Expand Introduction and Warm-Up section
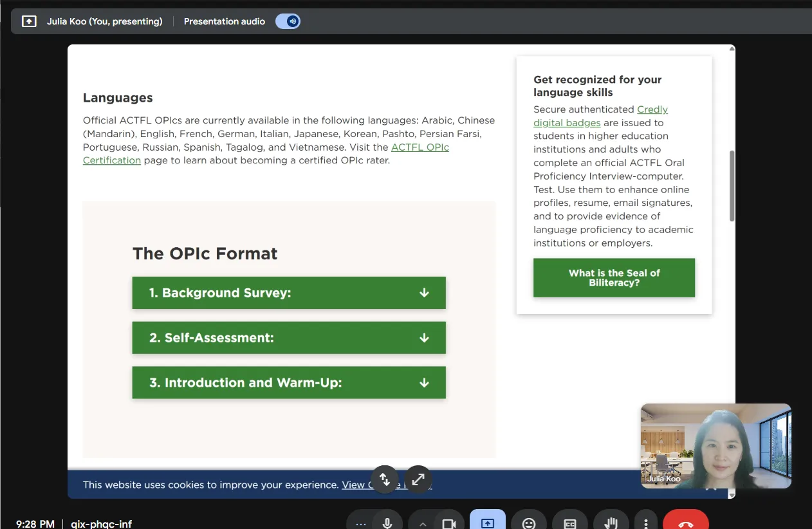The height and width of the screenshot is (529, 812). click(289, 382)
